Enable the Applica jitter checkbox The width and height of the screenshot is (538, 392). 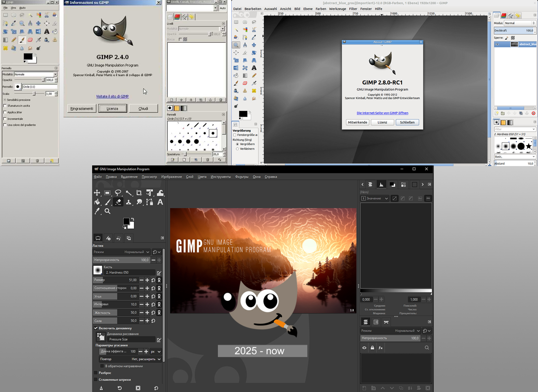[x=5, y=112]
